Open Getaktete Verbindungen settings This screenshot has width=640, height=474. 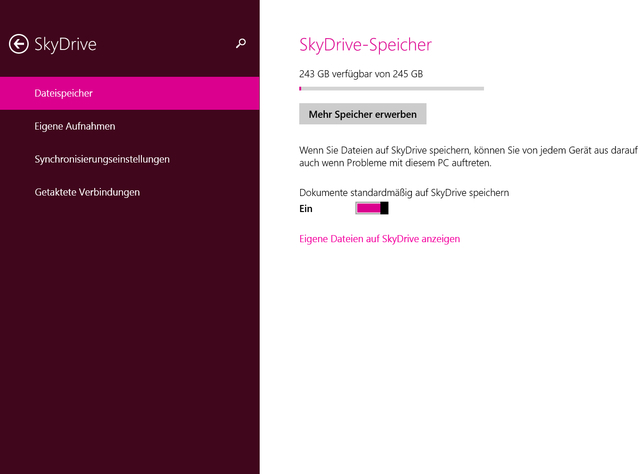87,192
